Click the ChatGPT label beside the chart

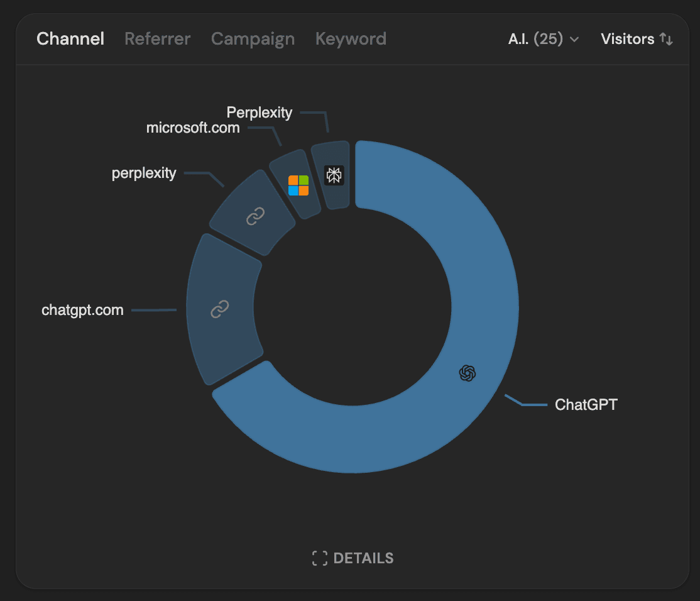point(586,404)
